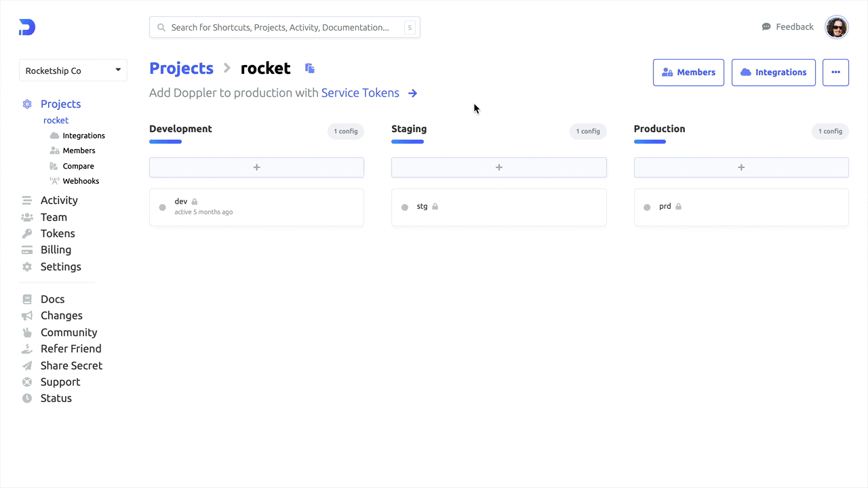The height and width of the screenshot is (488, 868).
Task: Add a config to Production
Action: pyautogui.click(x=741, y=167)
